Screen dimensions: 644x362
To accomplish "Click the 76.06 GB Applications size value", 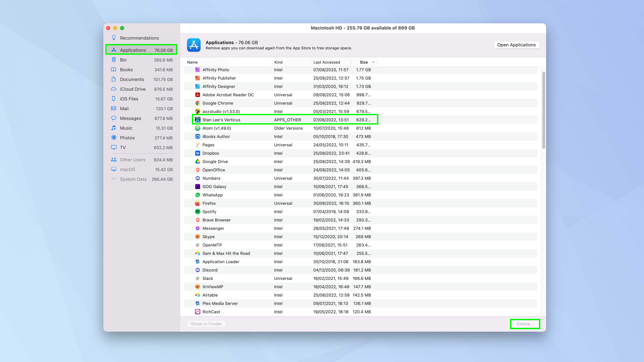I will 164,50.
